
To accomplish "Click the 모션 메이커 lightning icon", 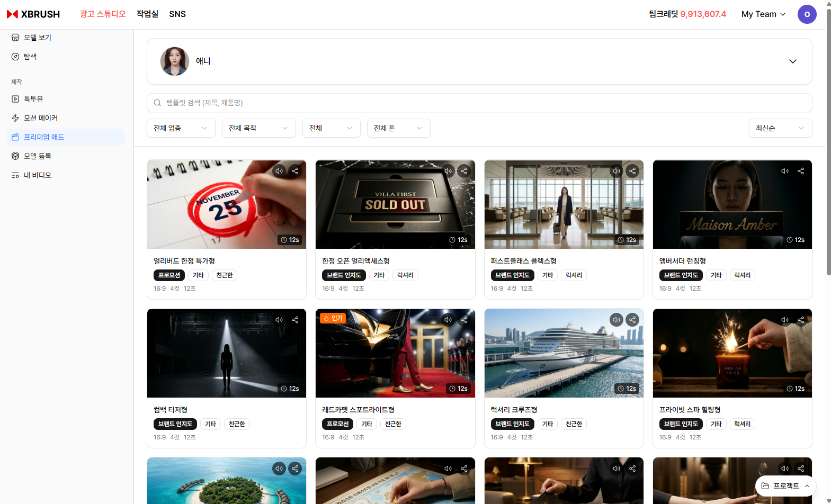I will [15, 118].
